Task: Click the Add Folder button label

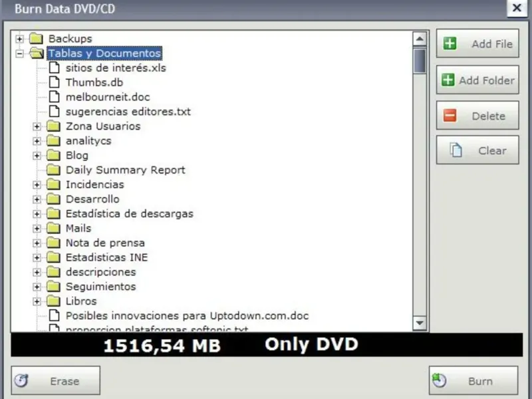Action: [487, 80]
